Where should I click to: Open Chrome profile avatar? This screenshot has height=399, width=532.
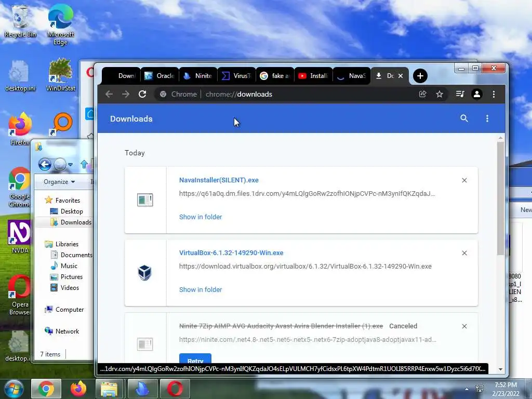[x=477, y=94]
